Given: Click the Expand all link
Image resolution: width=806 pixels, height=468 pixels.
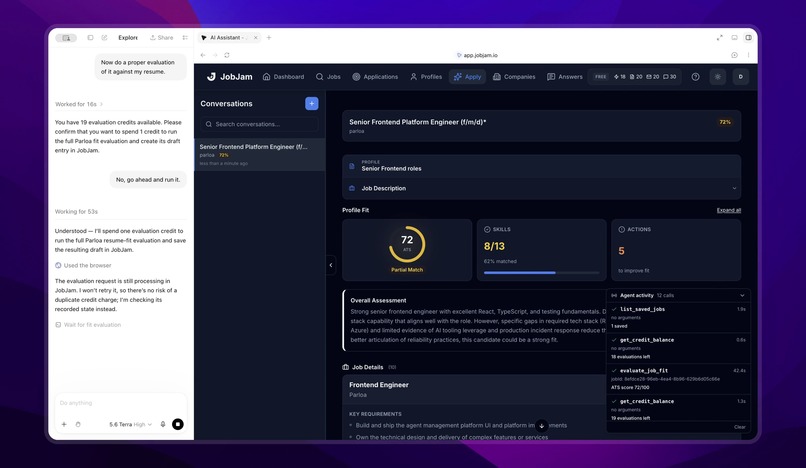Looking at the screenshot, I should click(728, 210).
